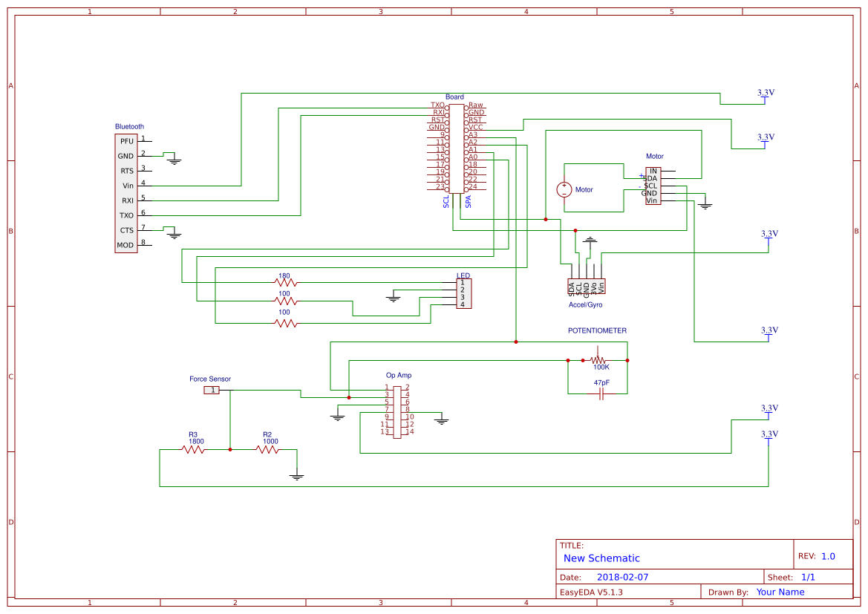868x614 pixels.
Task: Click the EasyEDA V5.1.3 label
Action: tap(590, 592)
